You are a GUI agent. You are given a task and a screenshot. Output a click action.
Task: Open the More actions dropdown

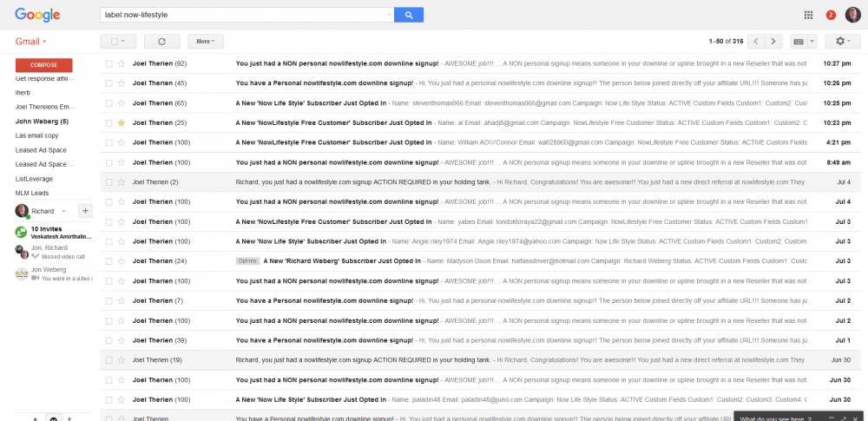206,41
